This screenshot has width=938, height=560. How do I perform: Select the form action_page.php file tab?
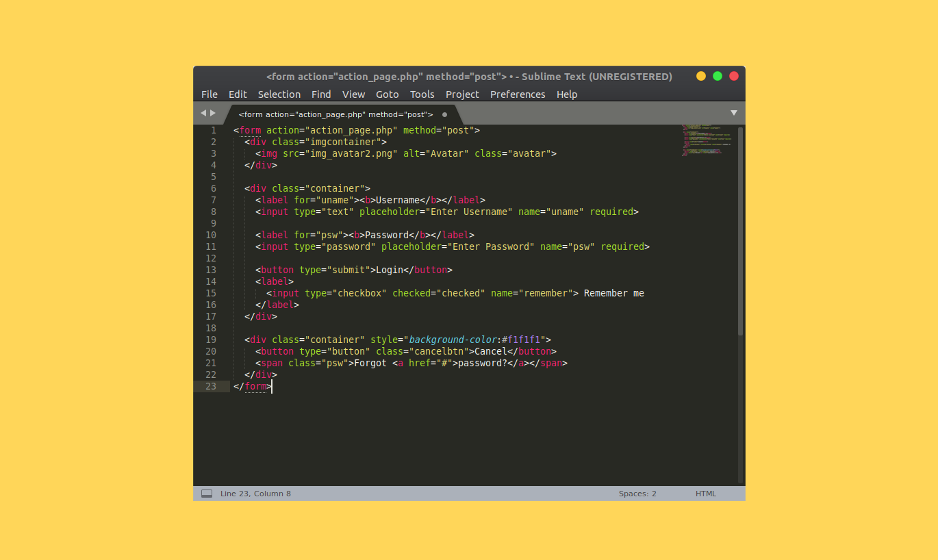(336, 114)
